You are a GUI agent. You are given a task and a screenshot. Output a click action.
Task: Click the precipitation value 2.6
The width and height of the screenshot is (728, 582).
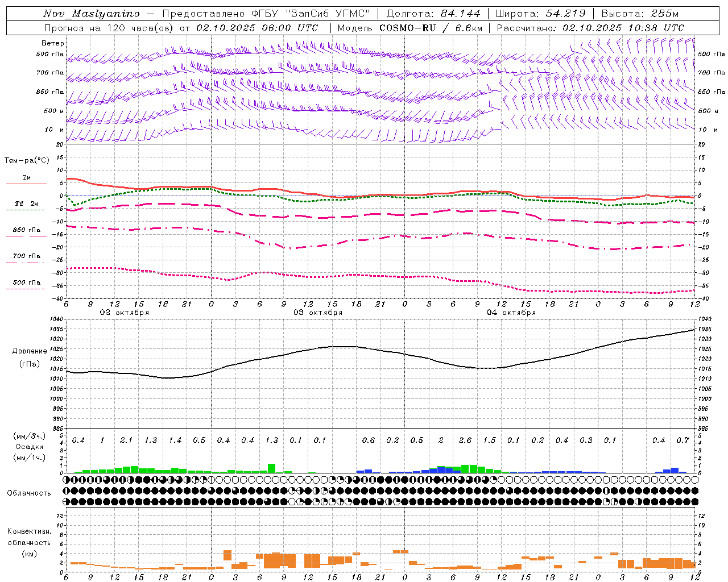pyautogui.click(x=465, y=440)
